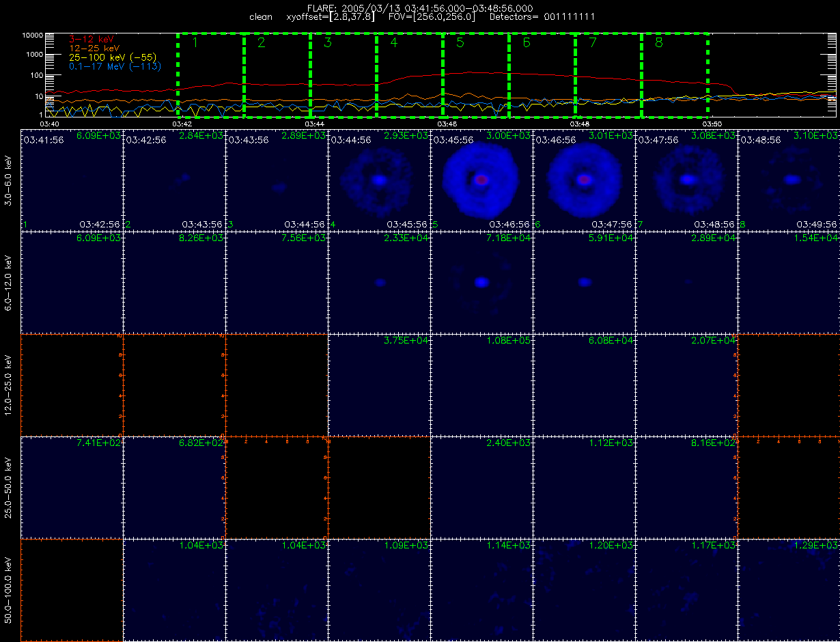Screen dimensions: 840x642
Task: Click the 6.08E+04 peak value
Action: (x=612, y=341)
